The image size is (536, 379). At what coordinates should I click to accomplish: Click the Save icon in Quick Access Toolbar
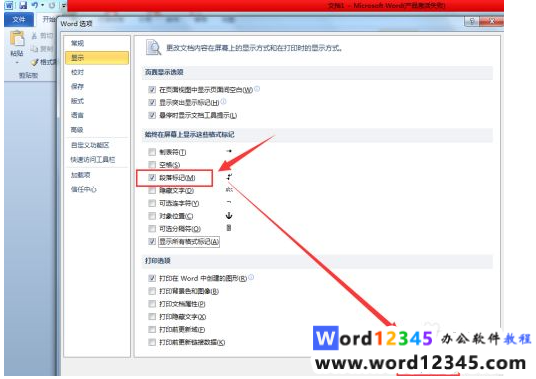pyautogui.click(x=23, y=5)
